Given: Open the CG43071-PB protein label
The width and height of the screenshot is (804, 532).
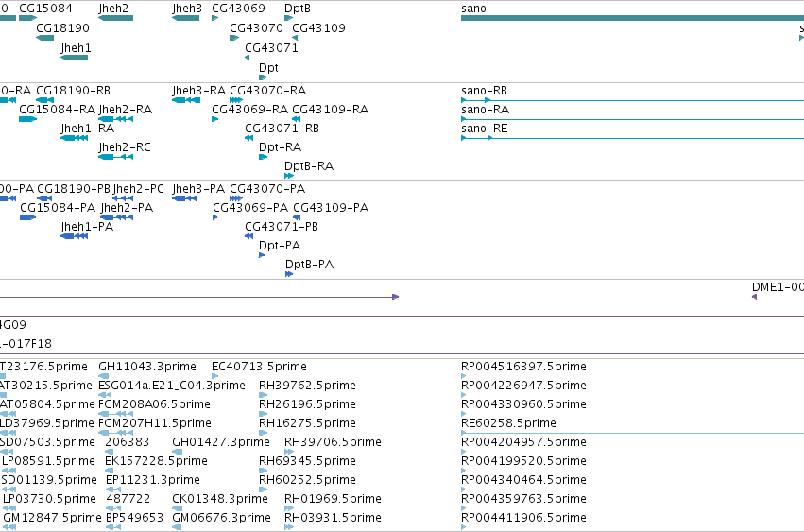Looking at the screenshot, I should click(x=282, y=227).
